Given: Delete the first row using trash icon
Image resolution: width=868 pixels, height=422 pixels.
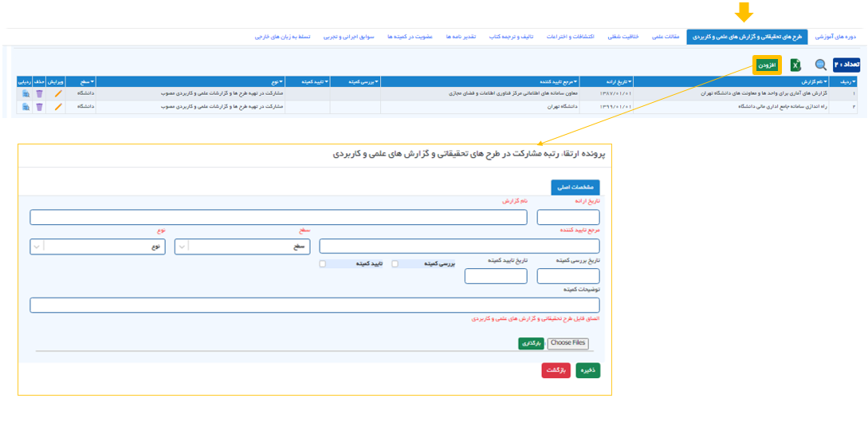Looking at the screenshot, I should pos(39,93).
